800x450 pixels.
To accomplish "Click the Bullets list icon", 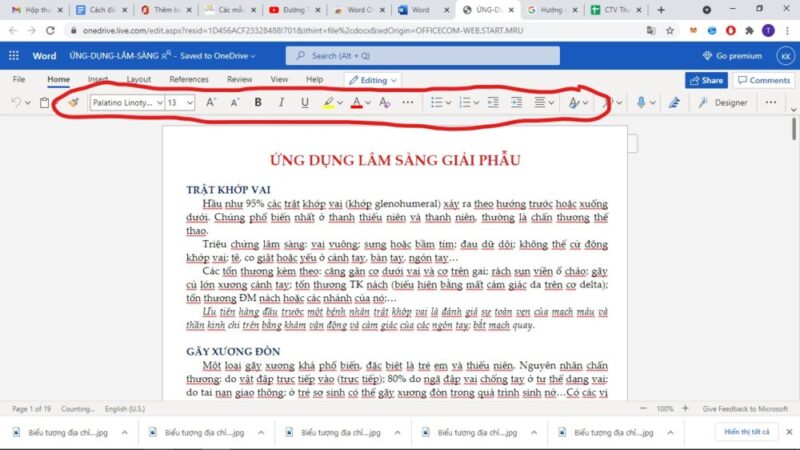I will (436, 103).
